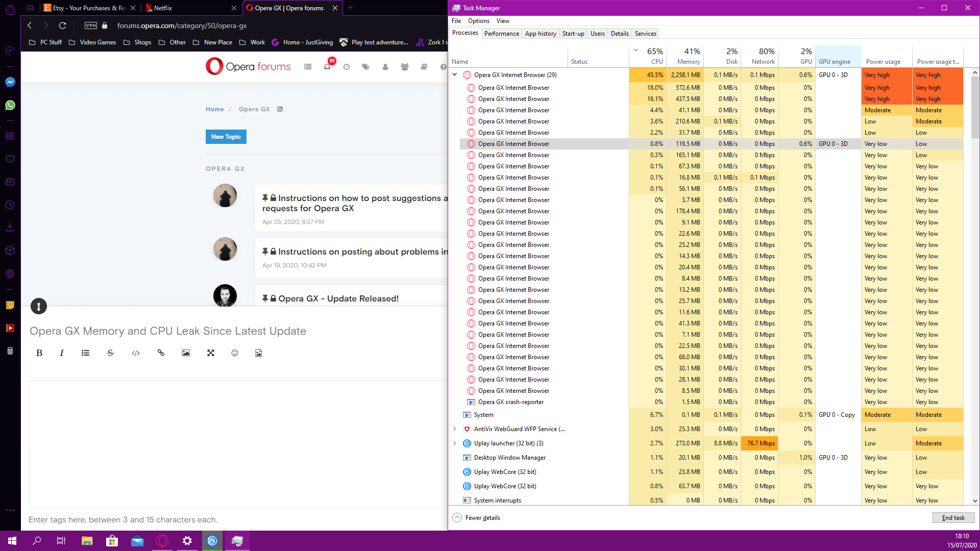
Task: Open the PC Stuff bookmarks folder
Action: pyautogui.click(x=45, y=42)
